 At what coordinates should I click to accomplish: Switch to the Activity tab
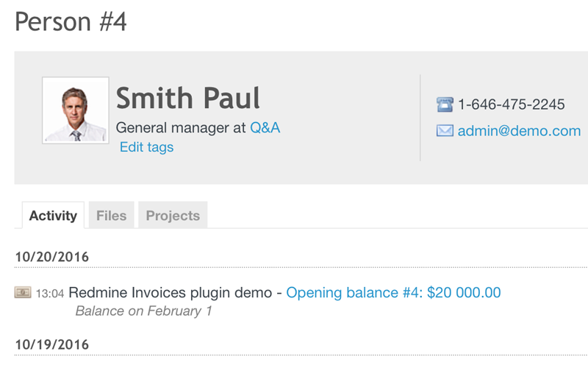(53, 216)
